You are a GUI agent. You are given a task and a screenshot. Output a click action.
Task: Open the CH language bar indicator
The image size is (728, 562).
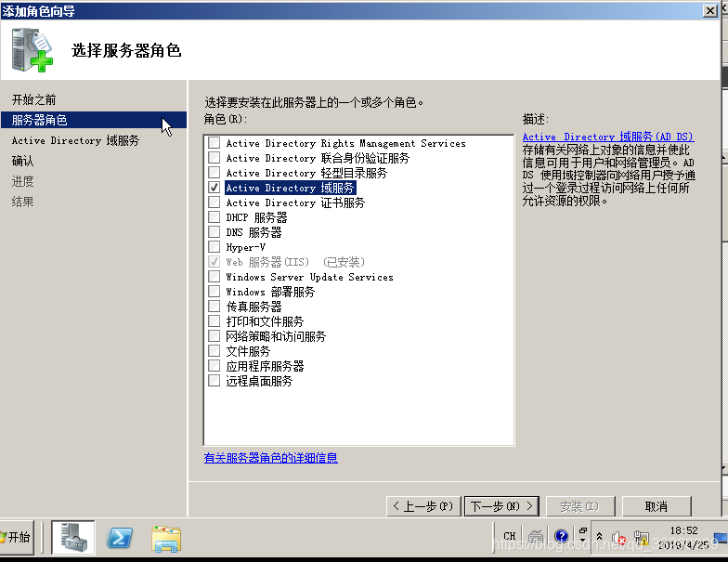pos(509,537)
